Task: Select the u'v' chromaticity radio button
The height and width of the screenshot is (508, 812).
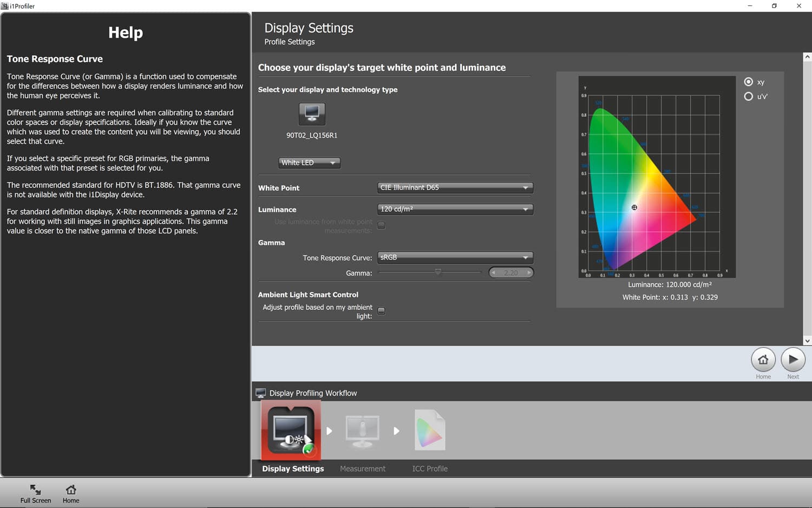Action: point(749,96)
